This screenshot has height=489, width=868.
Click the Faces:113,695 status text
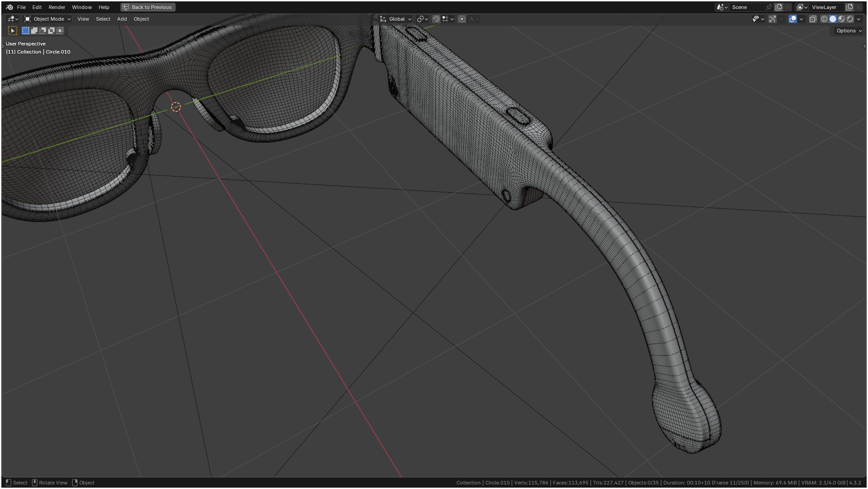[x=571, y=483]
